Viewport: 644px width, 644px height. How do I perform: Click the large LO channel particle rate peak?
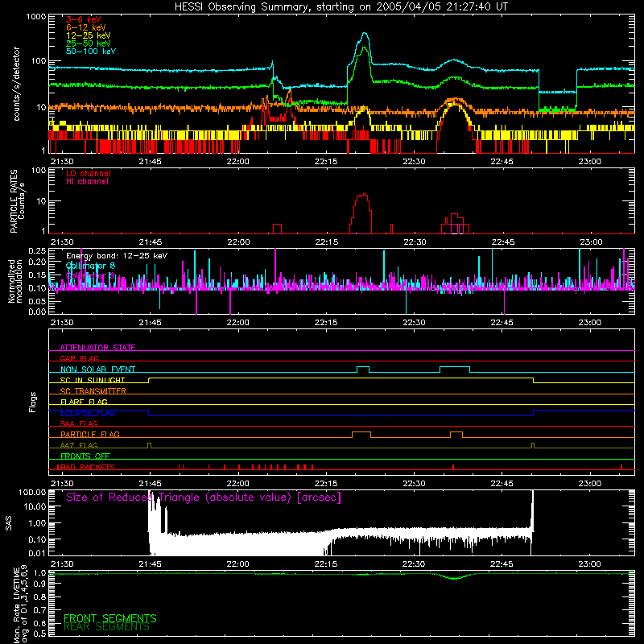click(361, 212)
